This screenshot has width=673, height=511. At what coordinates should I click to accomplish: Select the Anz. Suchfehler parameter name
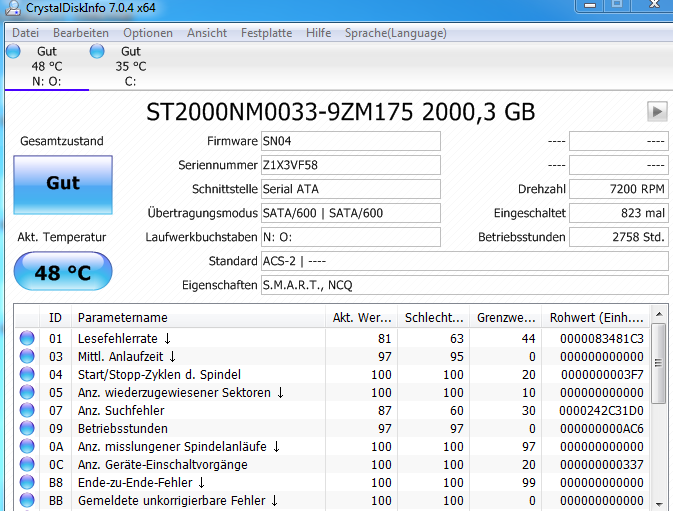click(x=121, y=411)
